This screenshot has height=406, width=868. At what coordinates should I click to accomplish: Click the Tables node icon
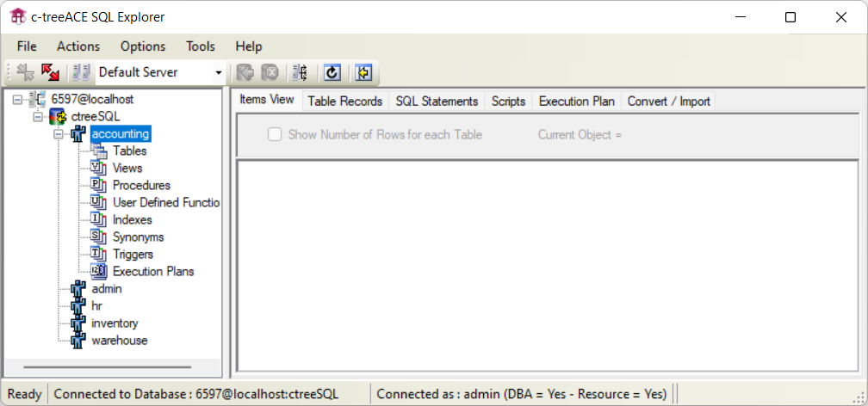pos(98,151)
